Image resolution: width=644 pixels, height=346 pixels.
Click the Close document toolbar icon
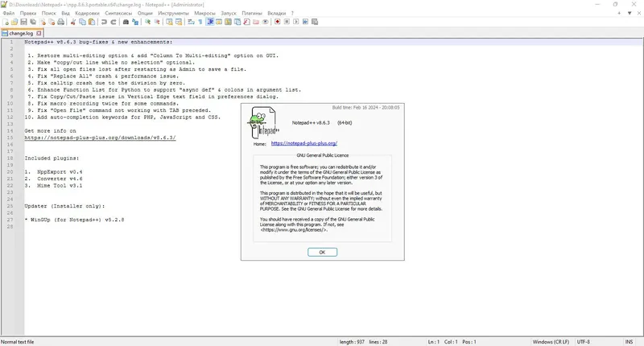point(43,22)
